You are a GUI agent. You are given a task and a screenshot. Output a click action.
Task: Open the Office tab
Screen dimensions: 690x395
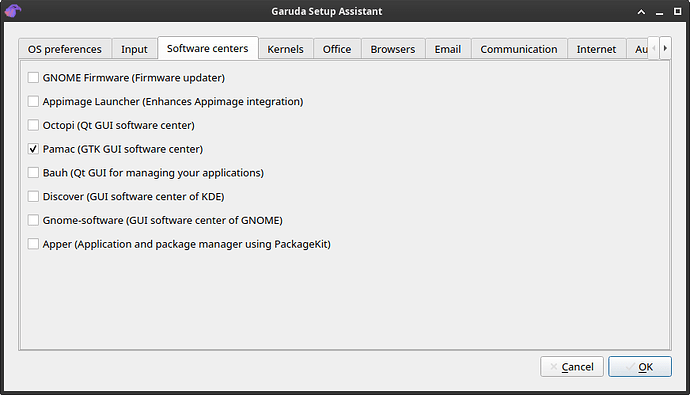[337, 49]
